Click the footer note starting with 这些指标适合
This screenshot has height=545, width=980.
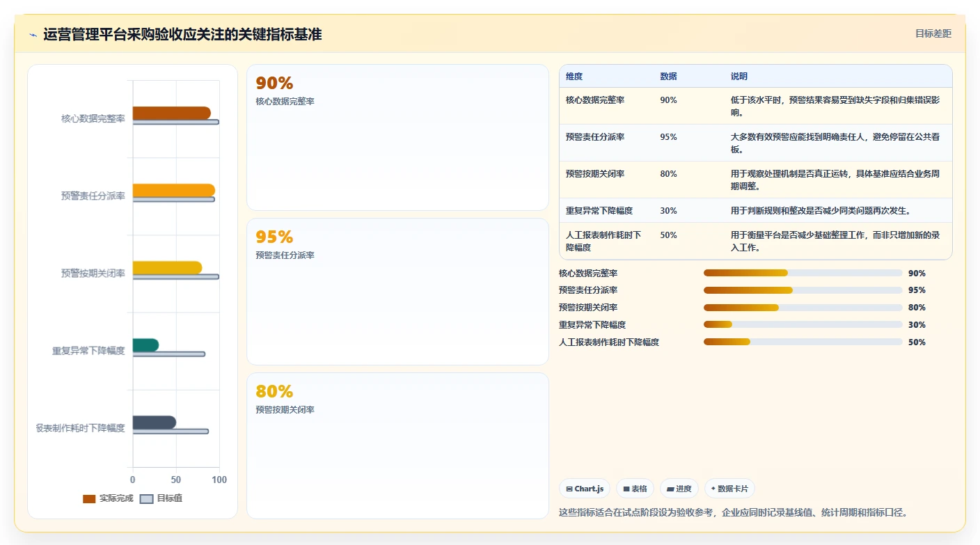[733, 512]
